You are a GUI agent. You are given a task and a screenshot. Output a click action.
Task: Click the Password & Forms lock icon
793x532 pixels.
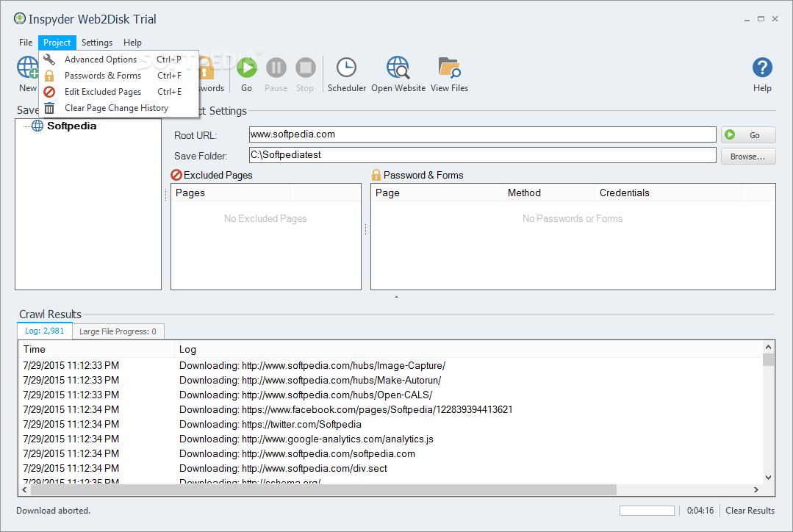[376, 175]
